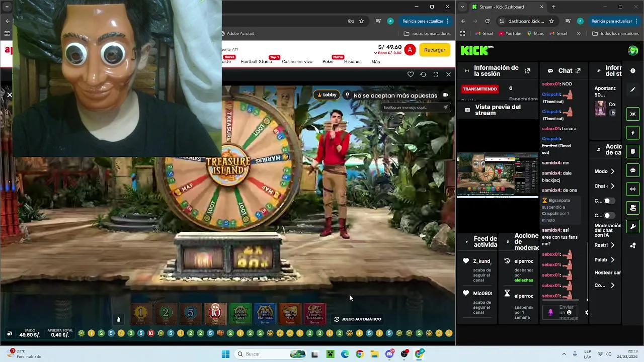Screen dimensions: 644x362
Task: Toggle the second chat switch above Moderación
Action: click(x=609, y=216)
